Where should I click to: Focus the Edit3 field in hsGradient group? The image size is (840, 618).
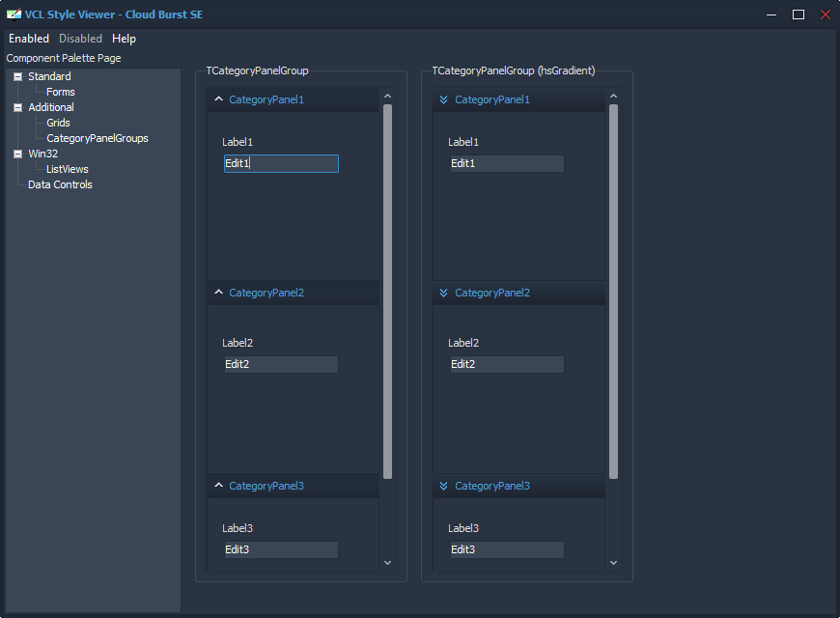[507, 550]
